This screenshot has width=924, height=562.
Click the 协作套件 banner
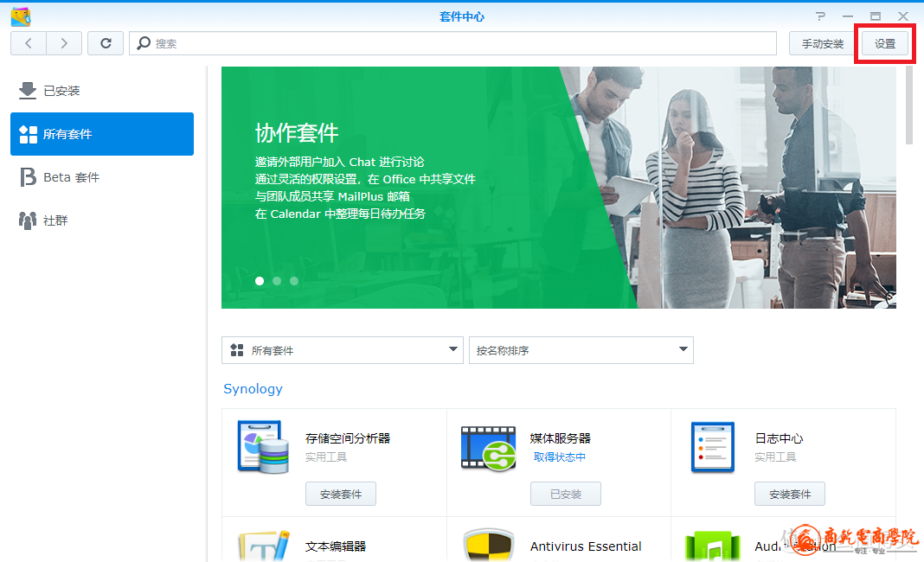[559, 188]
